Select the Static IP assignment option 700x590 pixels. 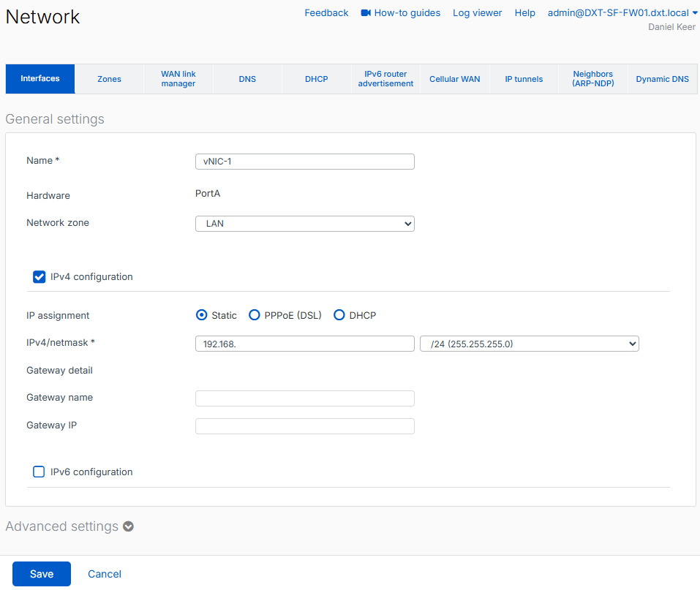[202, 316]
